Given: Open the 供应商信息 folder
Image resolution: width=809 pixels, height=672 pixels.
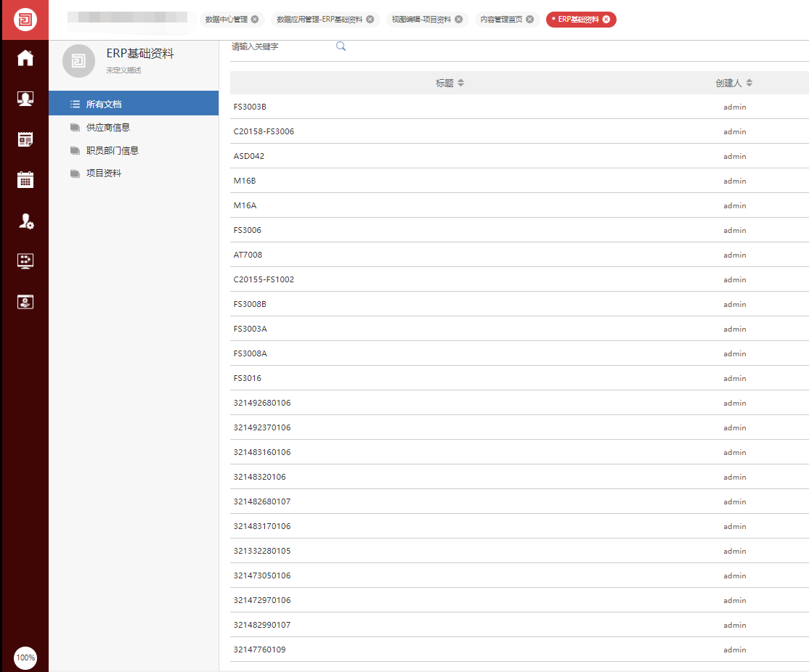Looking at the screenshot, I should click(x=107, y=128).
